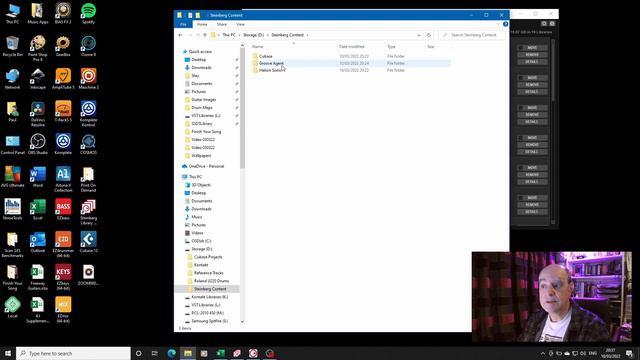Select Drum Maps in Quick access
The width and height of the screenshot is (640, 360).
point(202,108)
